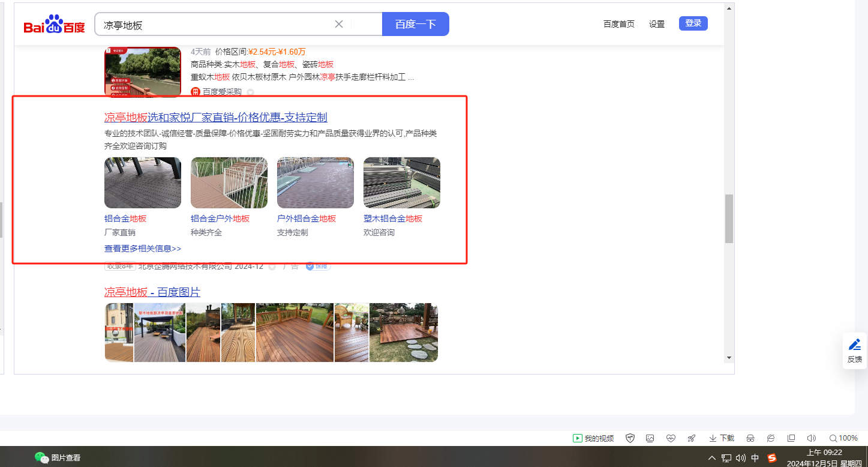Image resolution: width=868 pixels, height=467 pixels.
Task: Click the page scrollbar up arrow
Action: coord(729,8)
